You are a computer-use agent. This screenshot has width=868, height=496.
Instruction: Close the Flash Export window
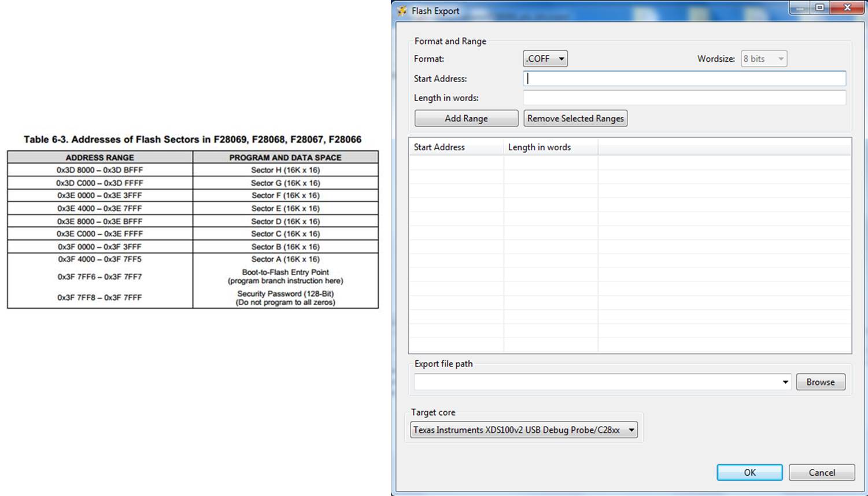(847, 8)
